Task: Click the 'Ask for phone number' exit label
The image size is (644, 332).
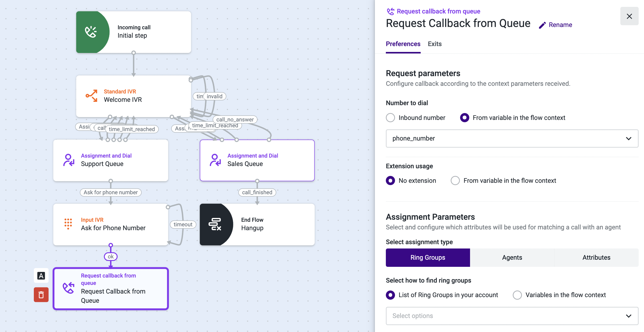Action: 111,192
